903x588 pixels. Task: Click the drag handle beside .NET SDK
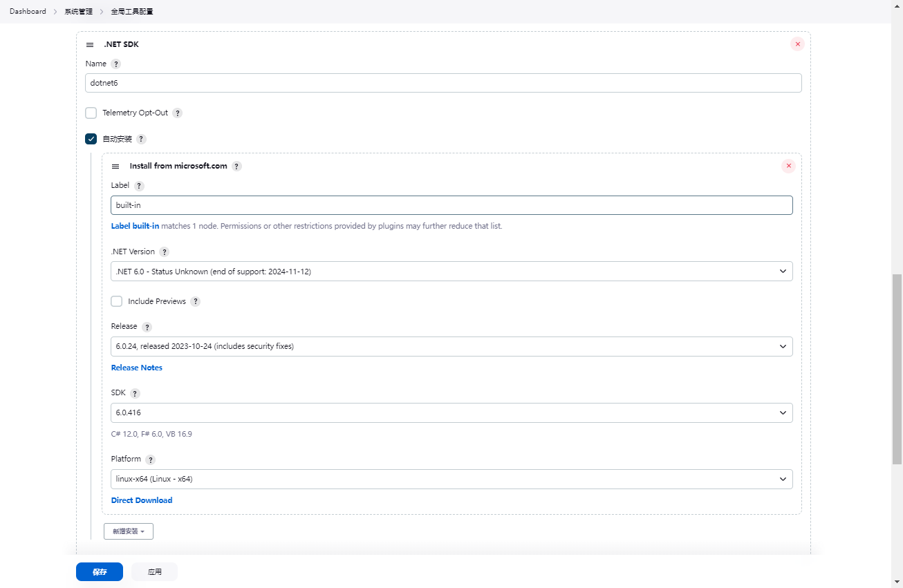[90, 45]
